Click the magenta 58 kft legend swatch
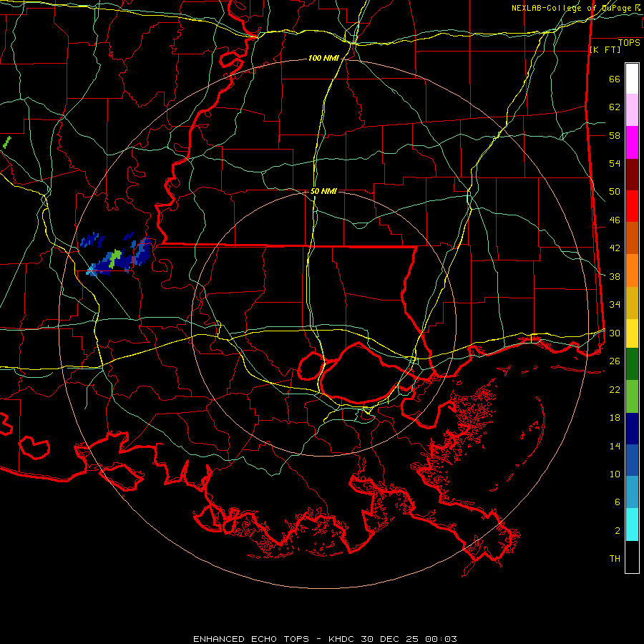Image resolution: width=644 pixels, height=644 pixels. (x=632, y=142)
